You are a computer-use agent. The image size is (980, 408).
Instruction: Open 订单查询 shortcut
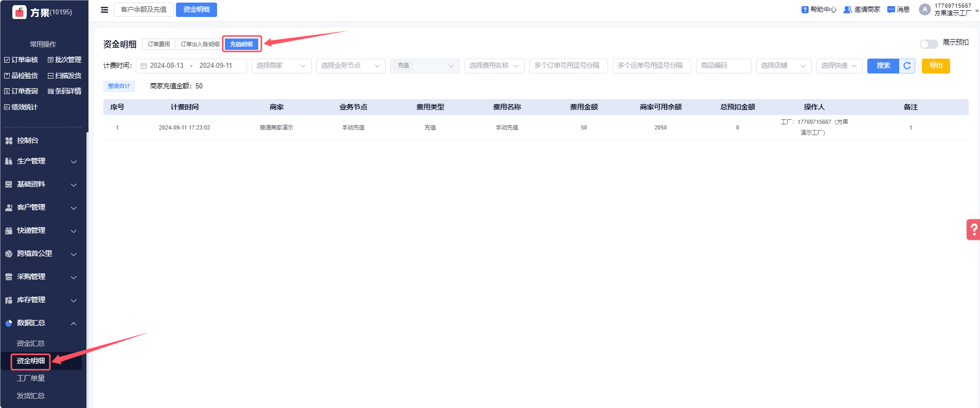coord(21,91)
